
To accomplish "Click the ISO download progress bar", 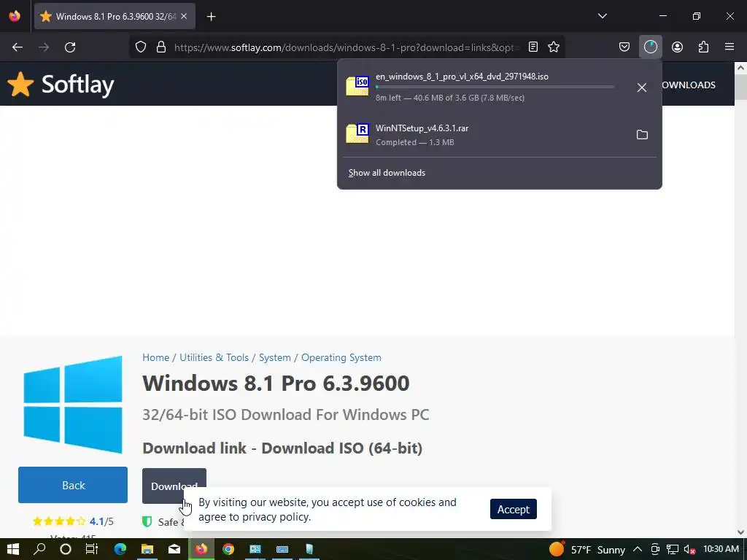I will point(495,87).
